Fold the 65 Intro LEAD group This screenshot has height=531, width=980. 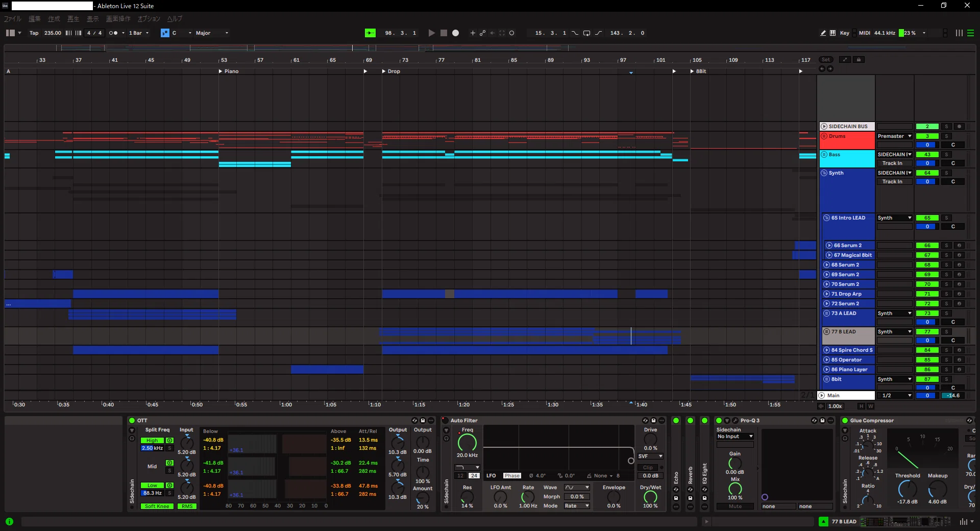tap(827, 218)
